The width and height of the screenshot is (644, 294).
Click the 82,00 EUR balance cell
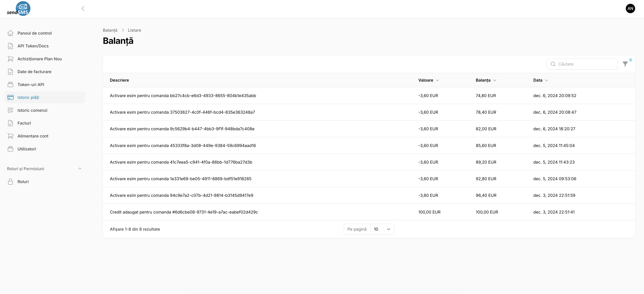click(486, 129)
